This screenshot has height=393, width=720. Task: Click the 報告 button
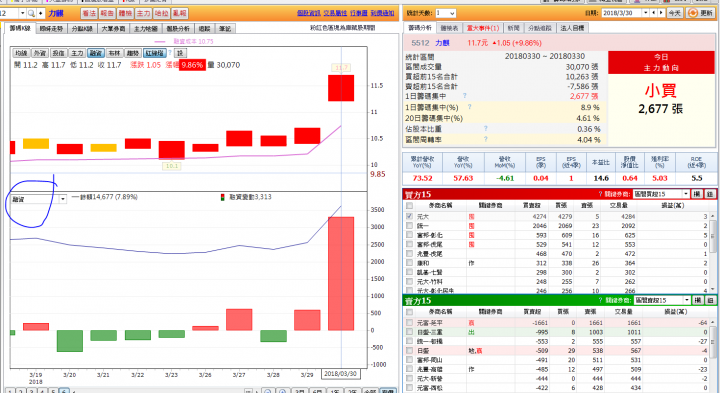(x=107, y=13)
